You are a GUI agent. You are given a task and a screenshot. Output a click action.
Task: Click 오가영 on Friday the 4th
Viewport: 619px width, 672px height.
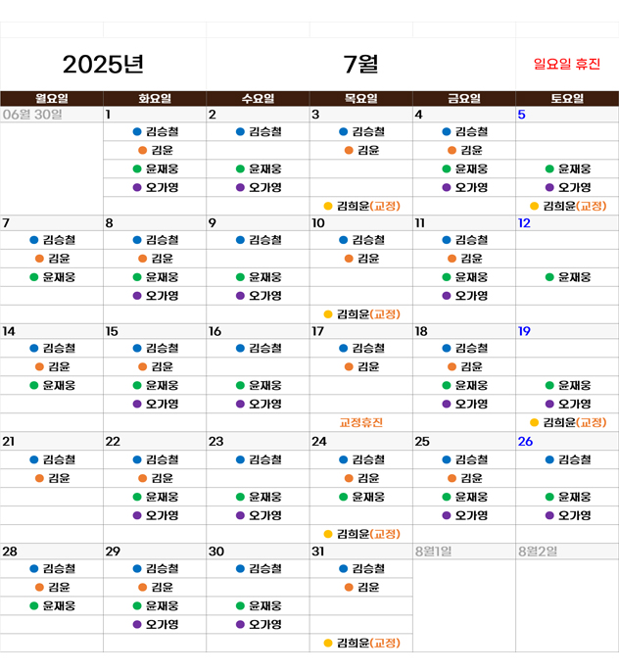465,188
